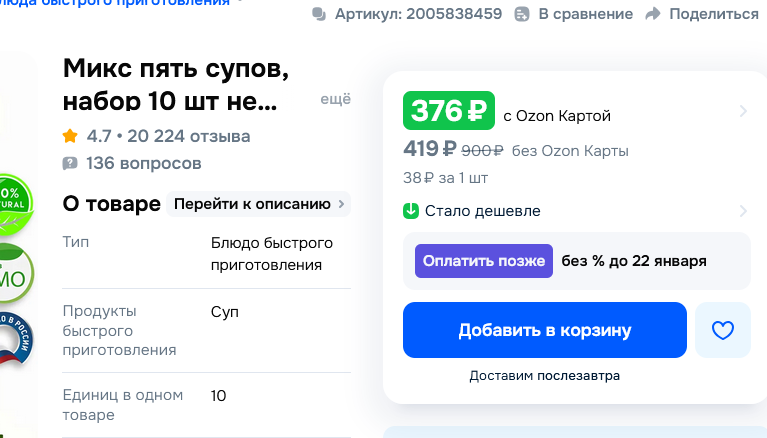Screen dimensions: 767x438
Task: Click the questions speech bubble icon
Action: tap(70, 163)
